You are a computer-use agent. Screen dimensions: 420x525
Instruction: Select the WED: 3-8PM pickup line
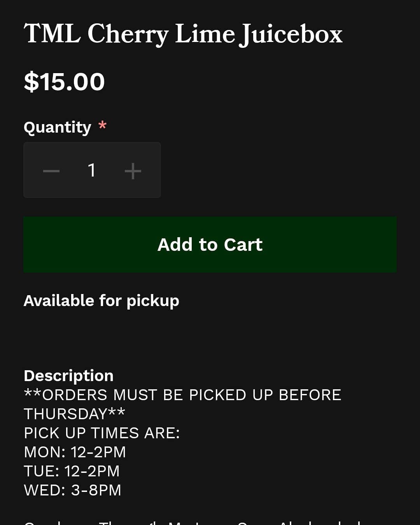(x=73, y=490)
